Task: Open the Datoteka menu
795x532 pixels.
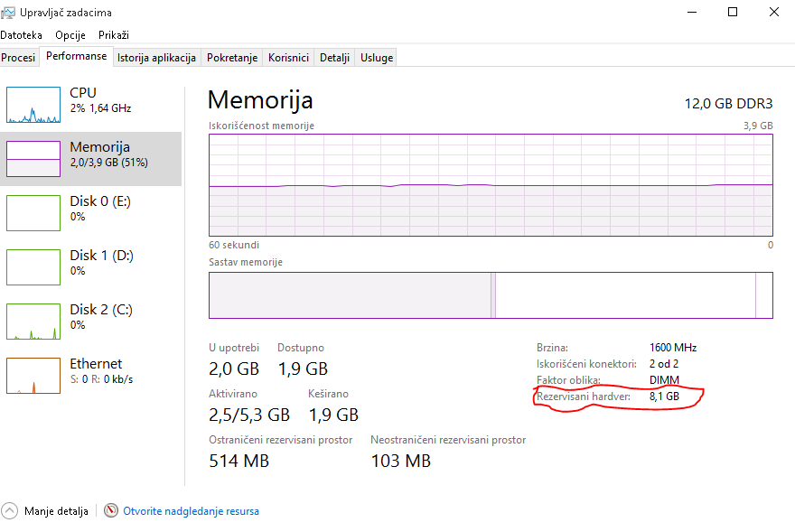Action: click(21, 34)
